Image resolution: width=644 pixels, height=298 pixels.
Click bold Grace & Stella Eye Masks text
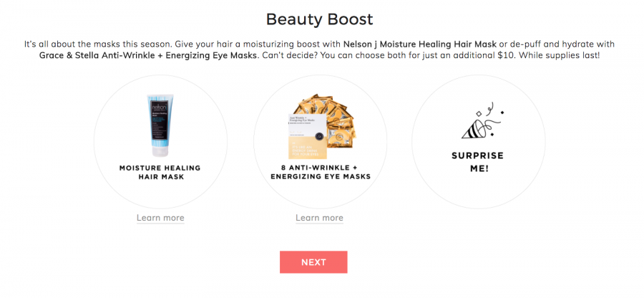click(148, 56)
